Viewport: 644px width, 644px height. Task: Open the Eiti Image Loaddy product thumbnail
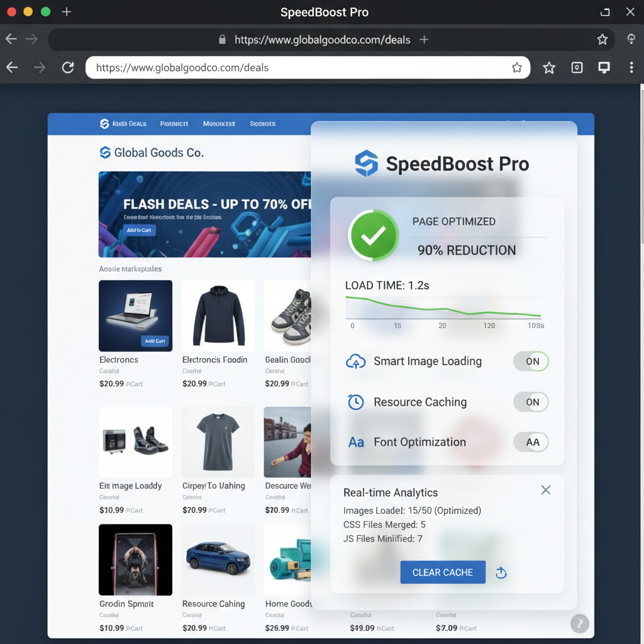point(136,442)
